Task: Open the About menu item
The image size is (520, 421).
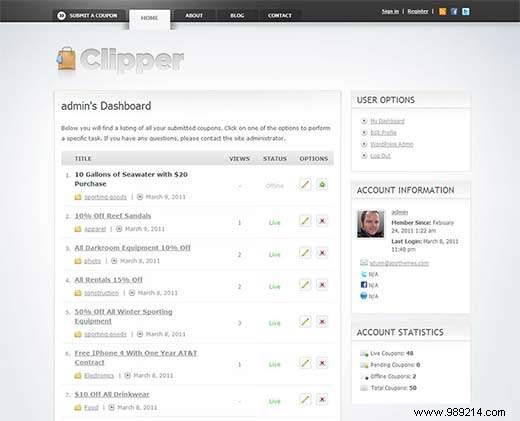Action: click(194, 16)
